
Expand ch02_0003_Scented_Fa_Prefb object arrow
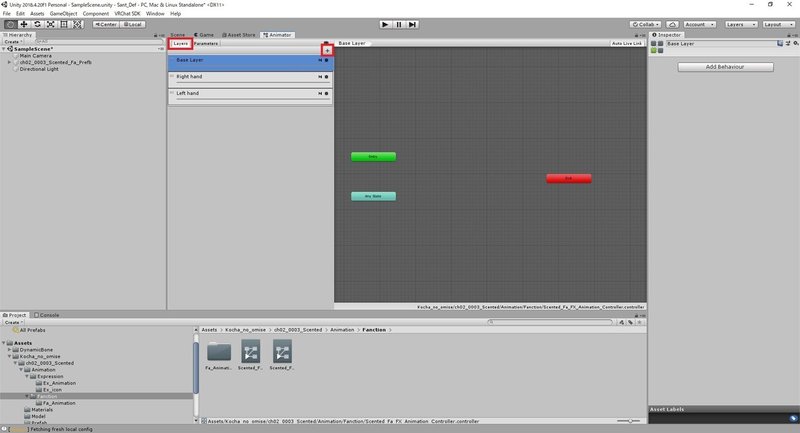pos(9,62)
